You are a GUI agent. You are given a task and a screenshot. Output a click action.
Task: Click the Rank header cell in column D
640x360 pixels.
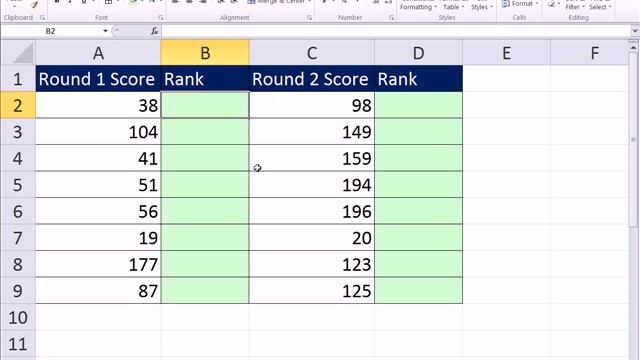point(418,79)
